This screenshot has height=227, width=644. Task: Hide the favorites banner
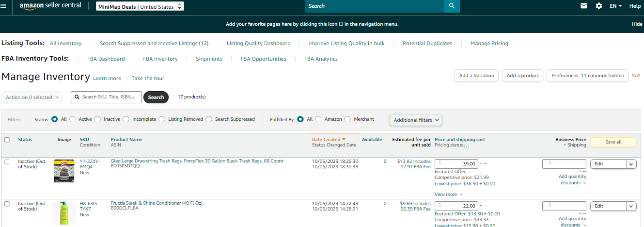coord(637,24)
